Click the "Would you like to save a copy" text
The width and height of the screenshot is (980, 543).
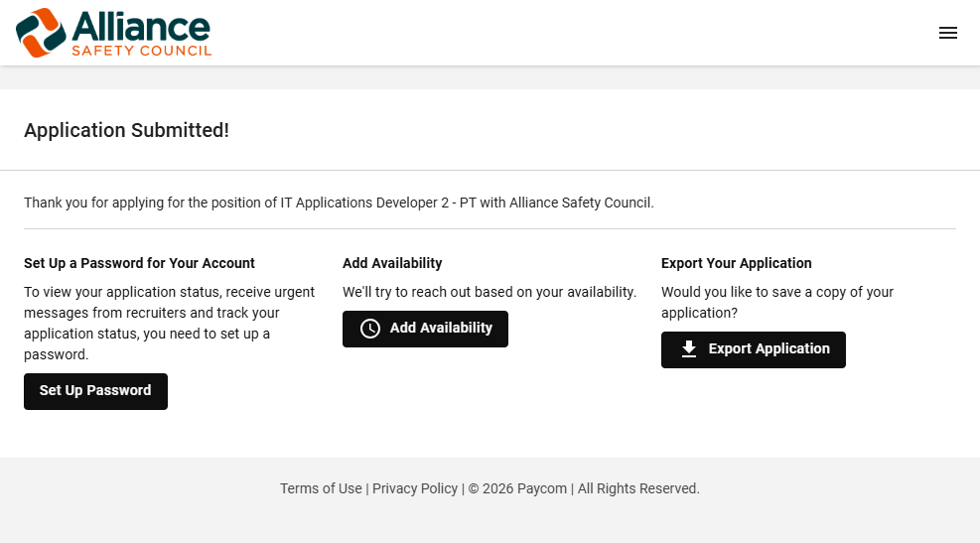click(x=776, y=302)
